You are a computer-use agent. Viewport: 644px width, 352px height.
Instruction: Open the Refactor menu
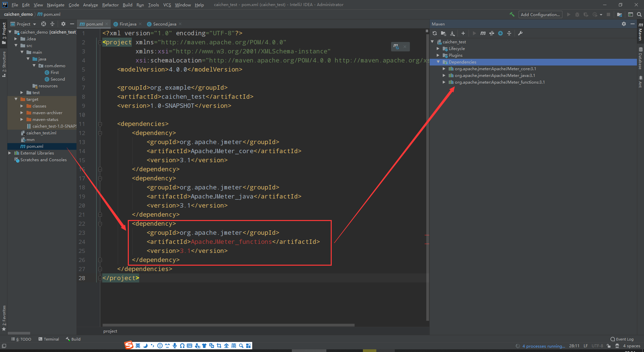[110, 5]
